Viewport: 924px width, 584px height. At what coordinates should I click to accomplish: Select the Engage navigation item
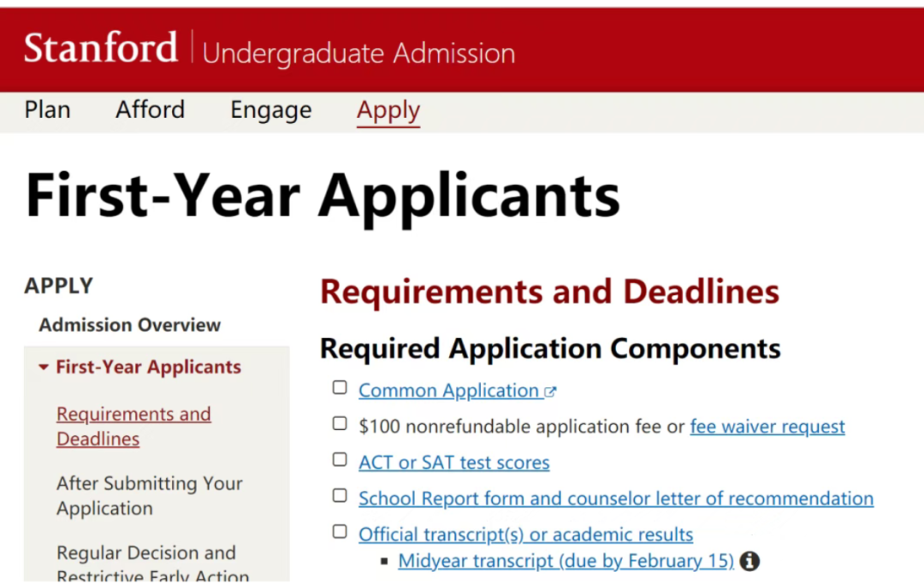pyautogui.click(x=271, y=110)
